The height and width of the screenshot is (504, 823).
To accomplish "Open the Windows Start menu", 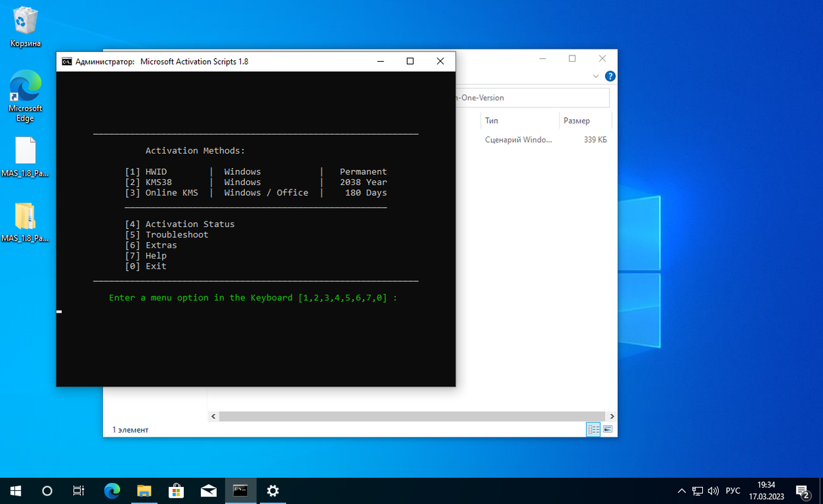I will coord(16,490).
